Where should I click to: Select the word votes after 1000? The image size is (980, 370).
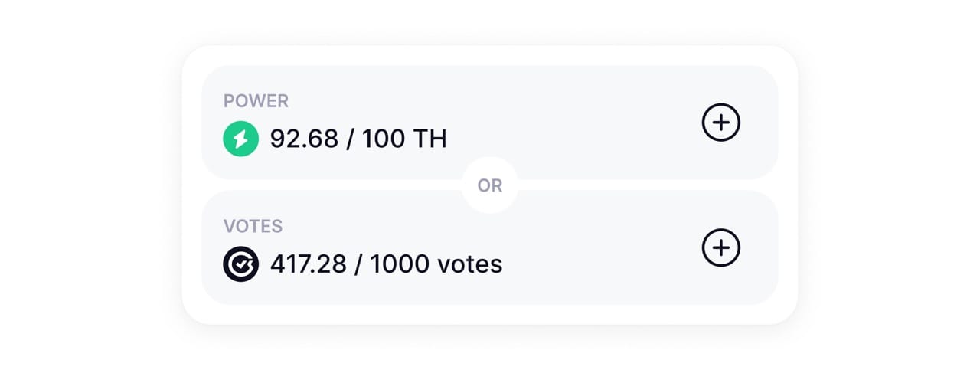(470, 265)
